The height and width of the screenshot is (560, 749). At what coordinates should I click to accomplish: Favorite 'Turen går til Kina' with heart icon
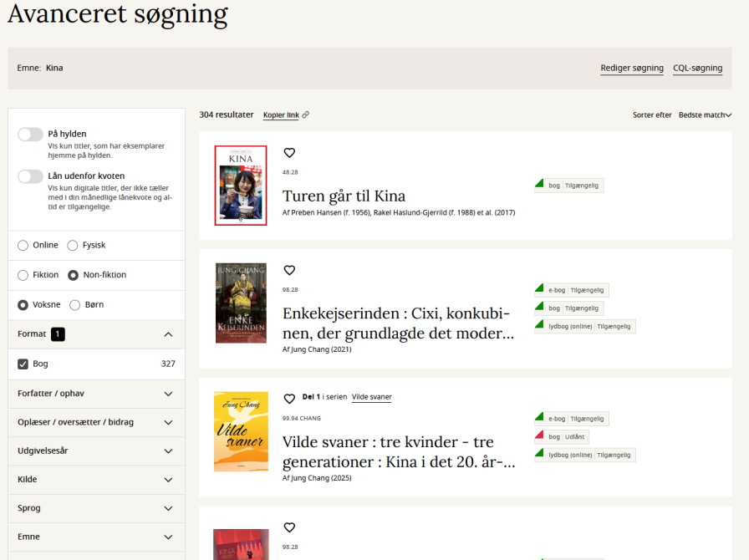point(289,153)
